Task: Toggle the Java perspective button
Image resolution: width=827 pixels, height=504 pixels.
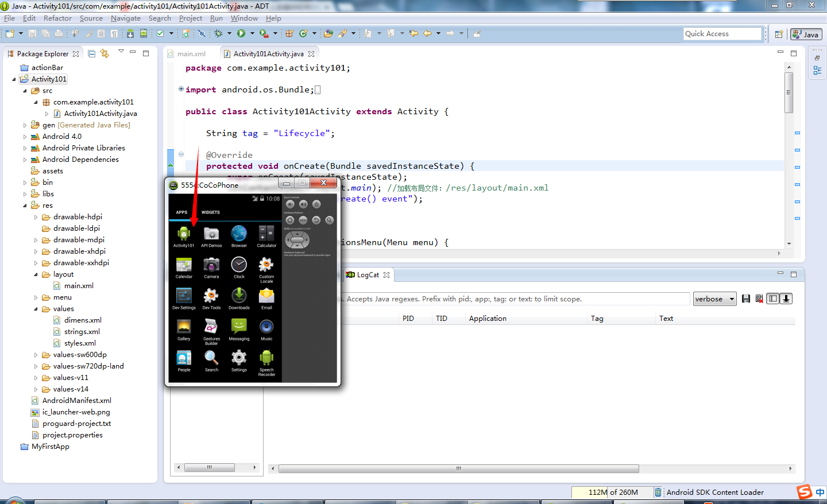Action: 806,34
